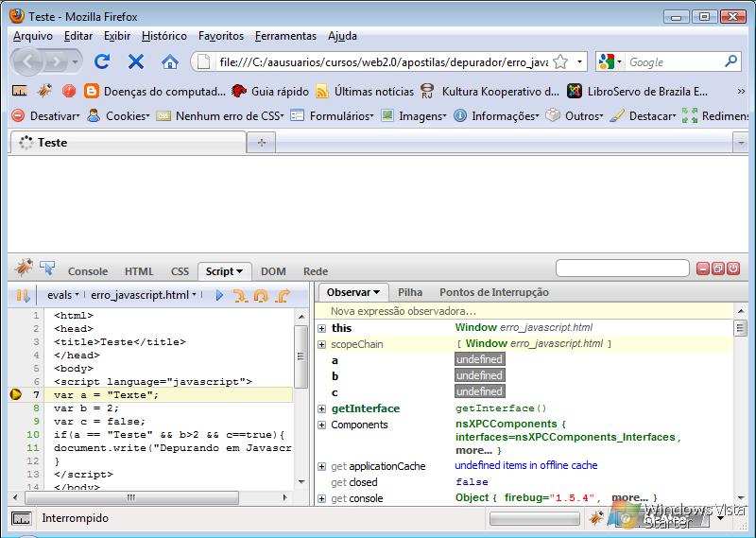Open Kultura Kooperativo bookmark
The image size is (756, 538).
[x=490, y=91]
